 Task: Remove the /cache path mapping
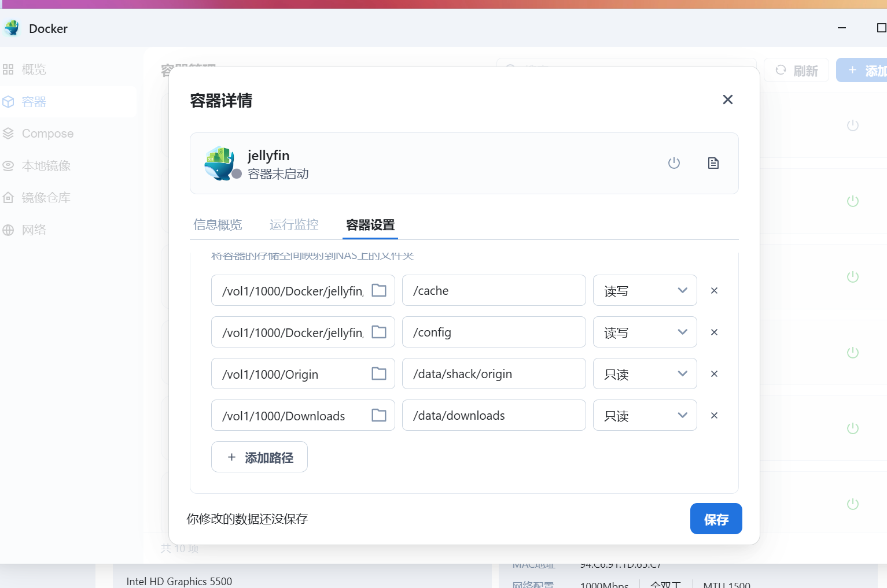click(x=714, y=290)
